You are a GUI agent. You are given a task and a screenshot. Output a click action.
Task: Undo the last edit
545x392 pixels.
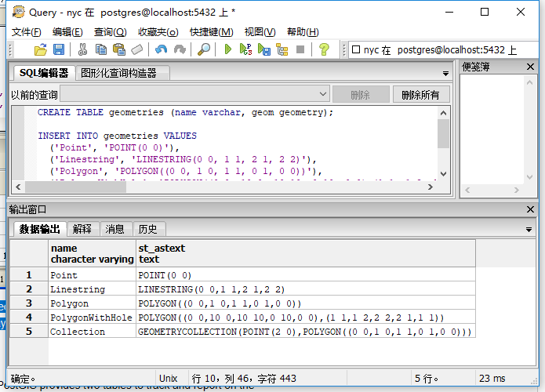point(161,49)
